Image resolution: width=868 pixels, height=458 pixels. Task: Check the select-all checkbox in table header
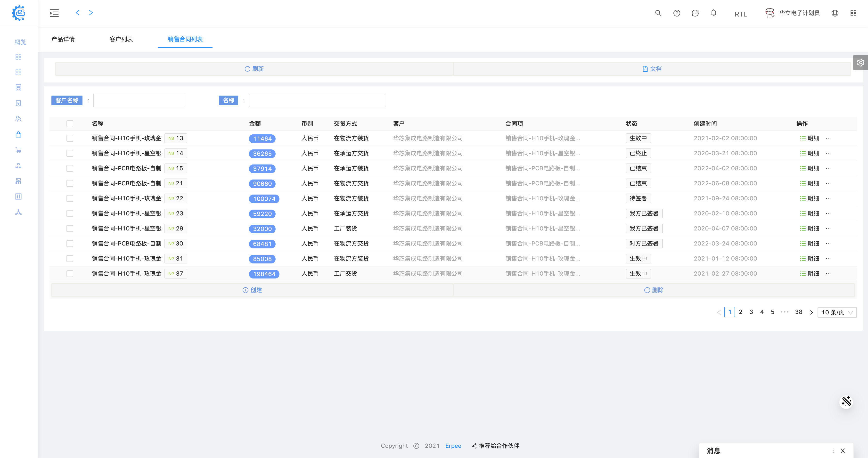pyautogui.click(x=70, y=124)
